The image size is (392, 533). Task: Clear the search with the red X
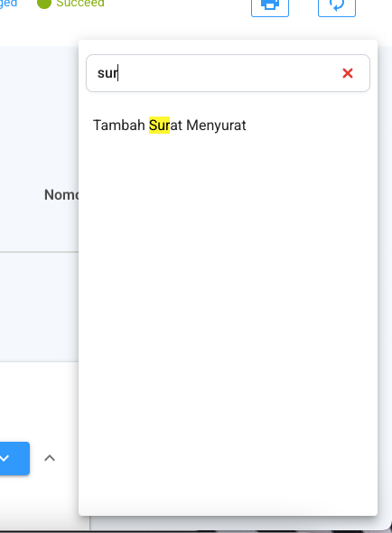(x=348, y=73)
